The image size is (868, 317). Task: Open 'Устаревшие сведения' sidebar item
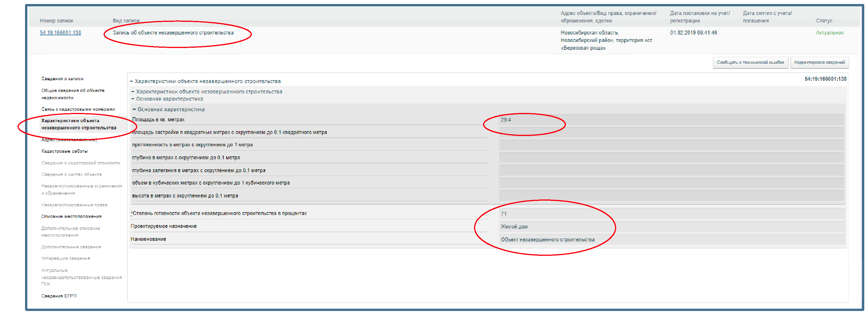point(66,258)
